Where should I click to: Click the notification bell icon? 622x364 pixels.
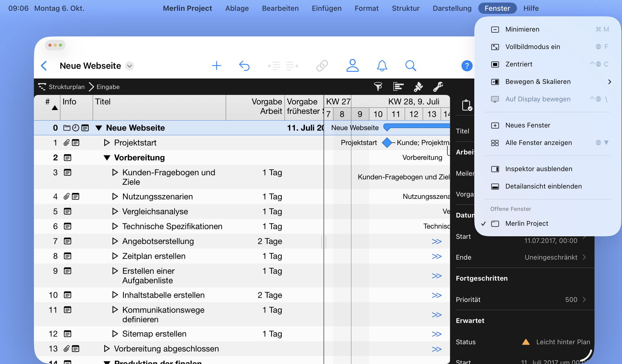coord(382,66)
